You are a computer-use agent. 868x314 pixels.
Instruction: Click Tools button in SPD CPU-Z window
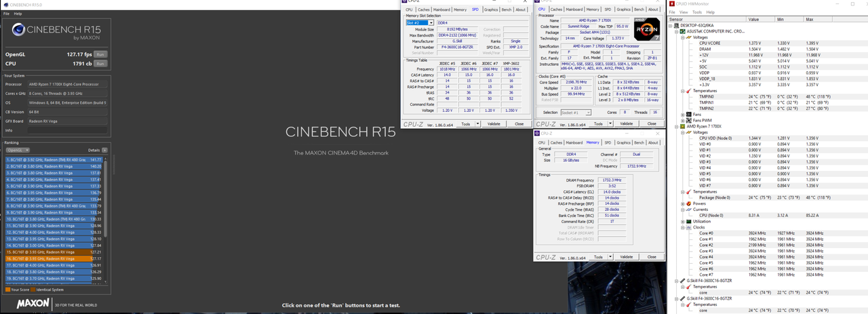click(465, 124)
